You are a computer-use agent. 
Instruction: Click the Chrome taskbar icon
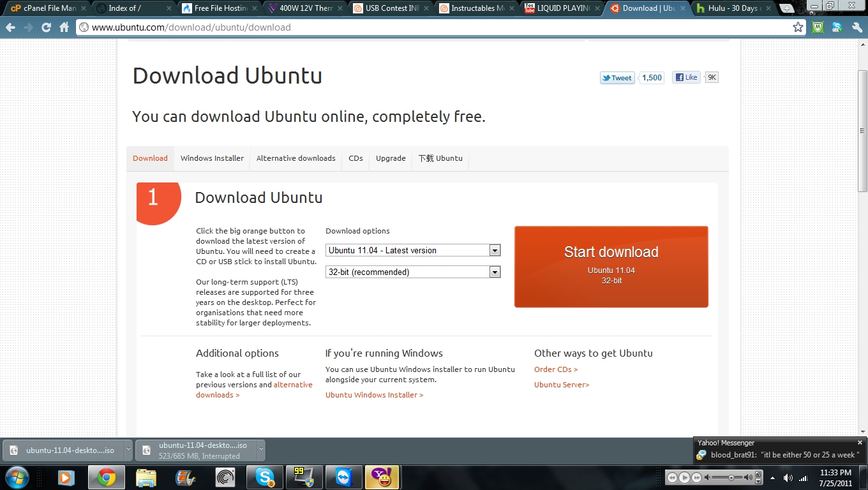[106, 478]
